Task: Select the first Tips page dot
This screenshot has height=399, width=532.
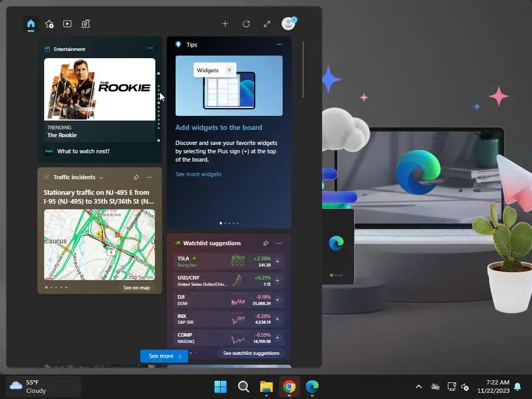Action: point(221,223)
